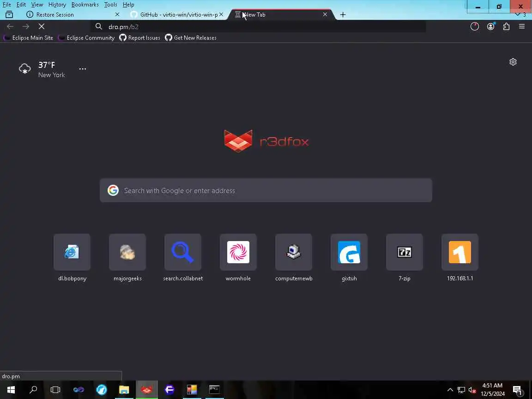Open the Firefox View icon
Viewport: 532px width, 399px height.
tap(9, 15)
